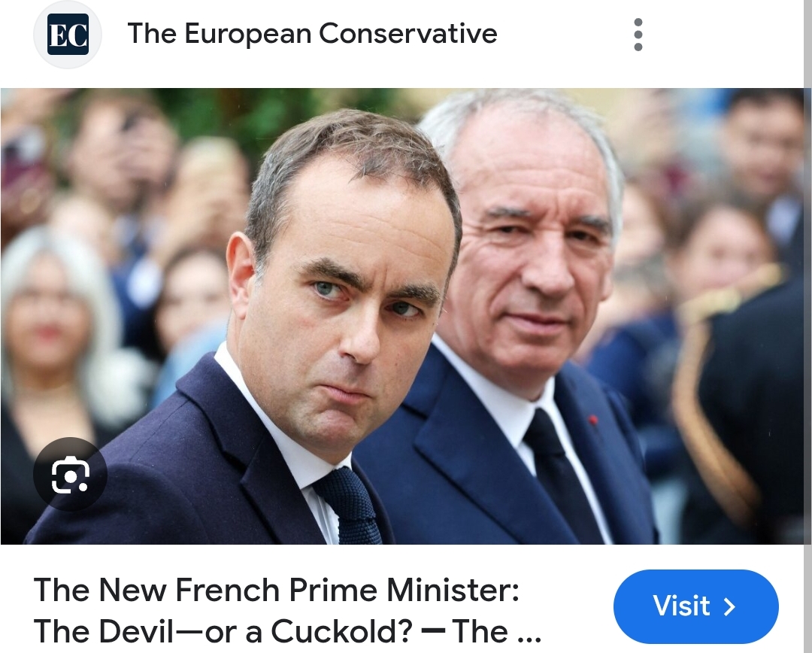
Task: Click the chevron arrow inside Visit button
Action: click(x=729, y=606)
